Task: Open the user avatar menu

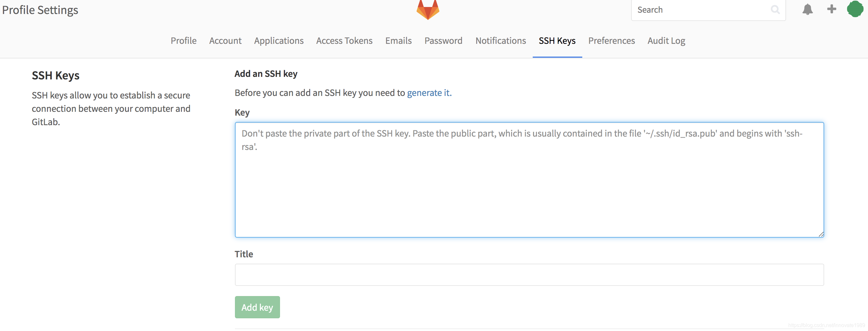Action: [x=855, y=10]
